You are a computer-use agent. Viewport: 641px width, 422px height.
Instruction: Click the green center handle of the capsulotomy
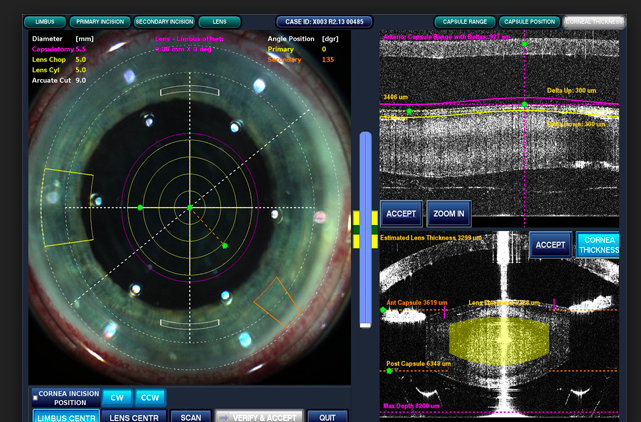(190, 208)
